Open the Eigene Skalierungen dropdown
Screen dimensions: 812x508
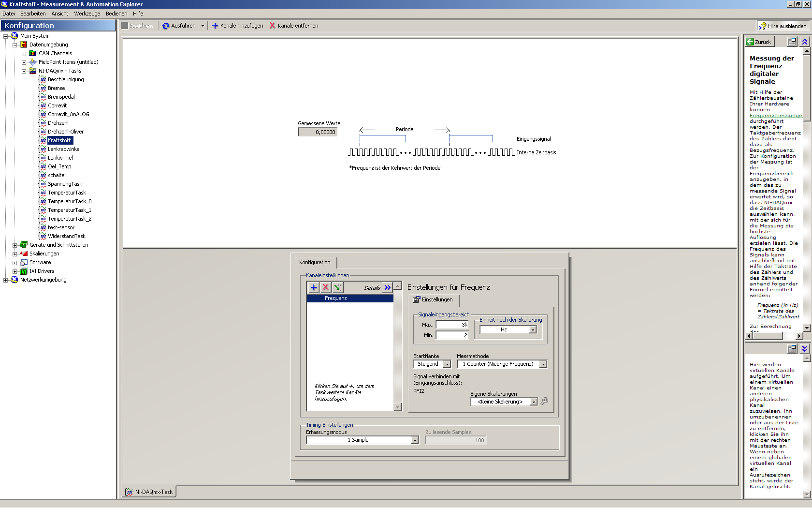[534, 402]
